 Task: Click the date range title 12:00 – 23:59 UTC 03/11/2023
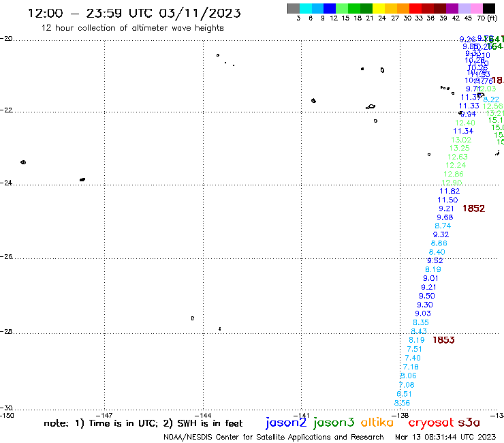[134, 13]
